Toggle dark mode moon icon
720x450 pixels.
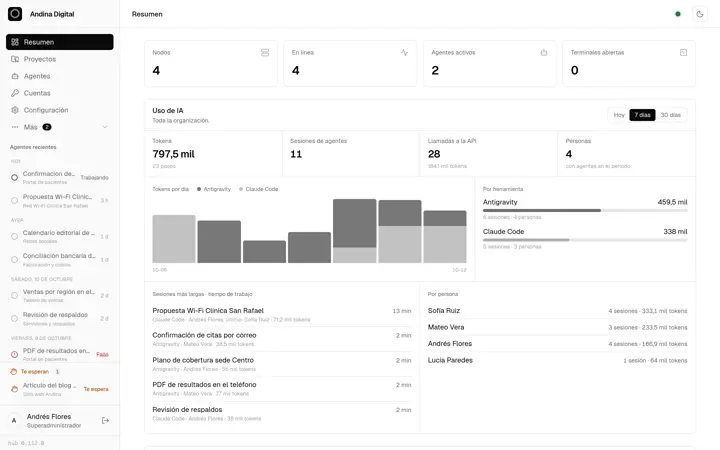click(700, 14)
